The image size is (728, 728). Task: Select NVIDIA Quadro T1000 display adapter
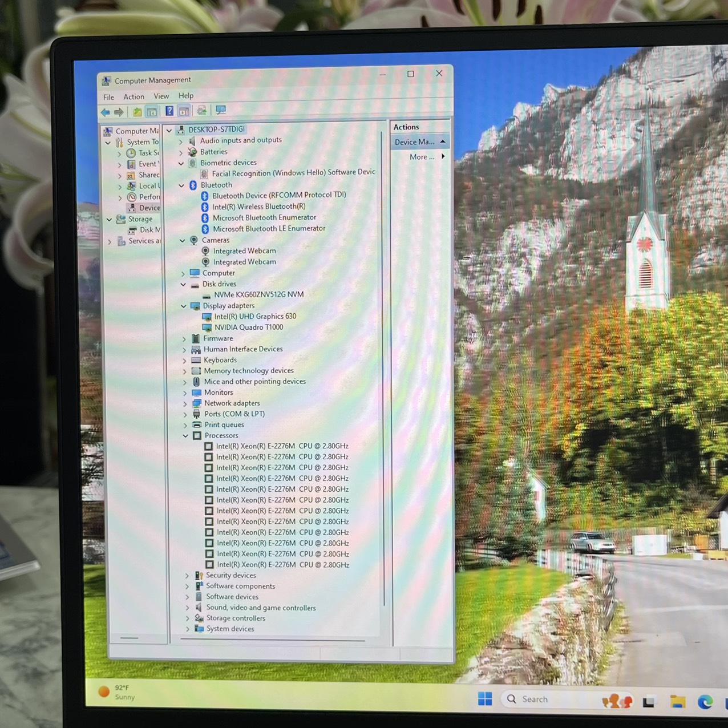click(x=249, y=327)
